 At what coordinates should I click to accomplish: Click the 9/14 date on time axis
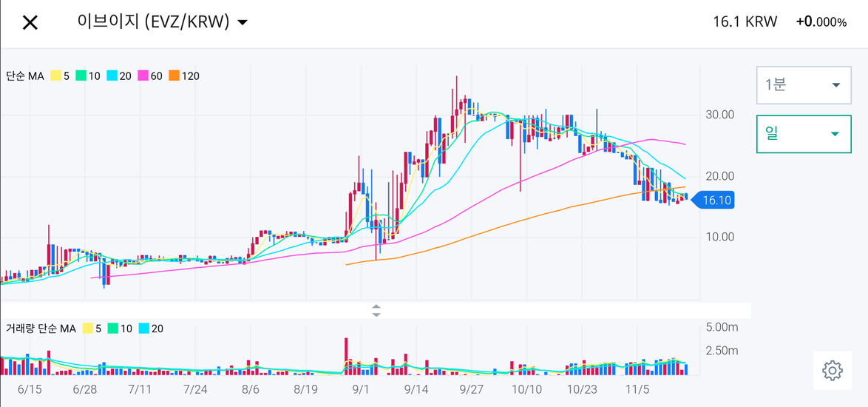(416, 389)
